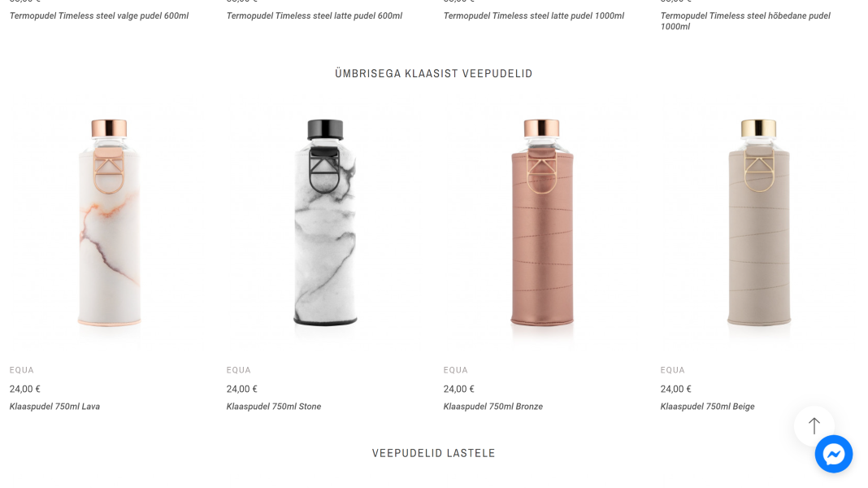
Task: Select Termopudel Timeless steel valge pudel 600ml
Action: coord(99,16)
